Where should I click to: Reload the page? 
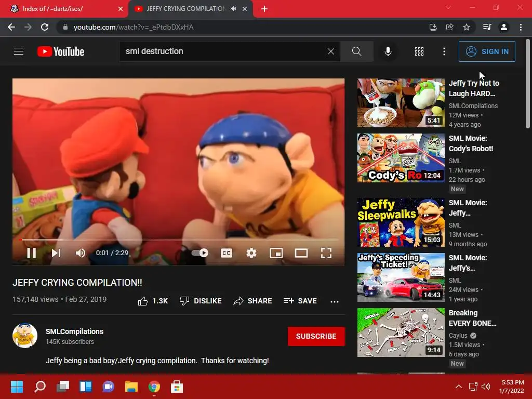click(45, 27)
